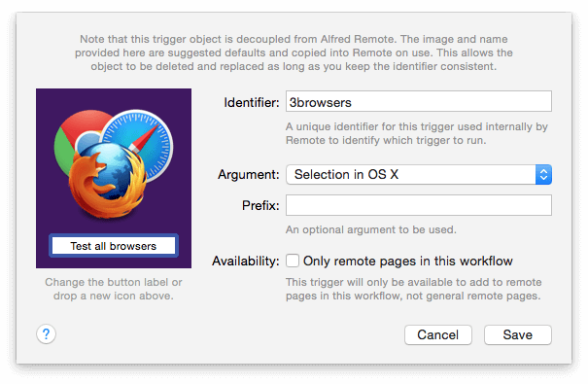Image resolution: width=588 pixels, height=384 pixels.
Task: Cancel the trigger dialog
Action: (438, 334)
